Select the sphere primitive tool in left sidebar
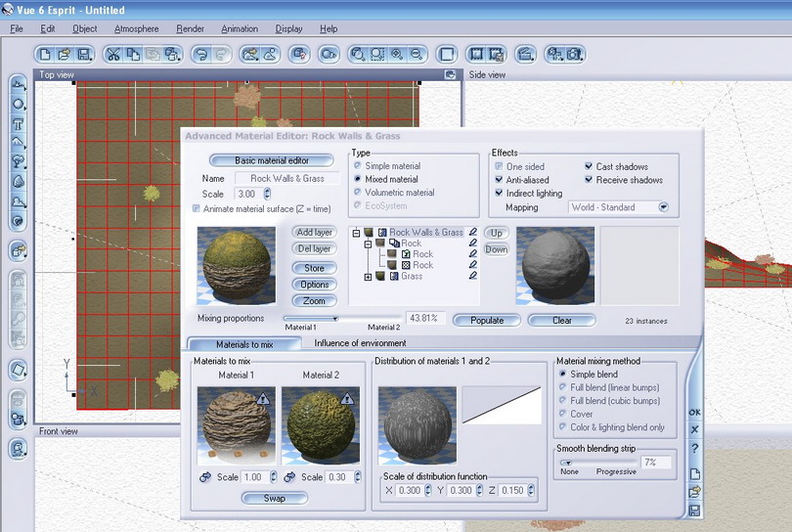Viewport: 792px width, 532px height. click(x=18, y=104)
